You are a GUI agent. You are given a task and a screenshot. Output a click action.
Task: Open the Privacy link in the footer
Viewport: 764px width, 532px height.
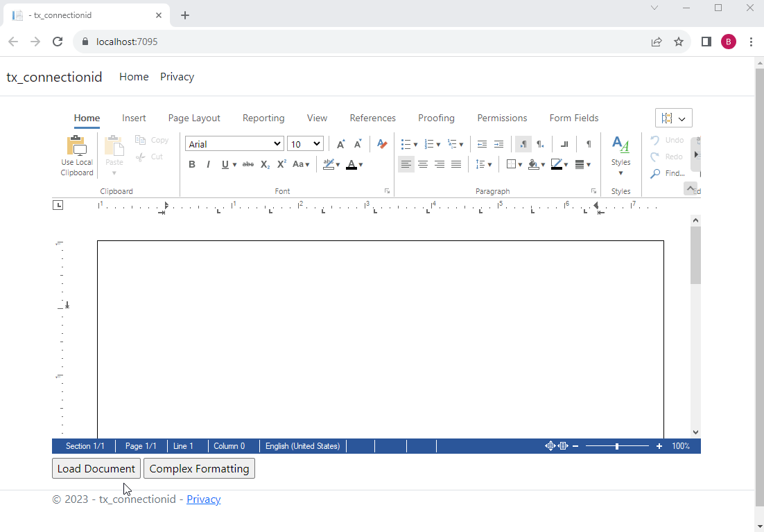pos(203,499)
